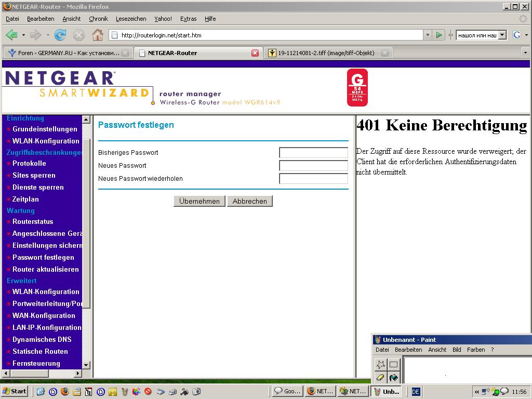
Task: Switch to the 19-11214081-2.tiff tab
Action: [326, 53]
